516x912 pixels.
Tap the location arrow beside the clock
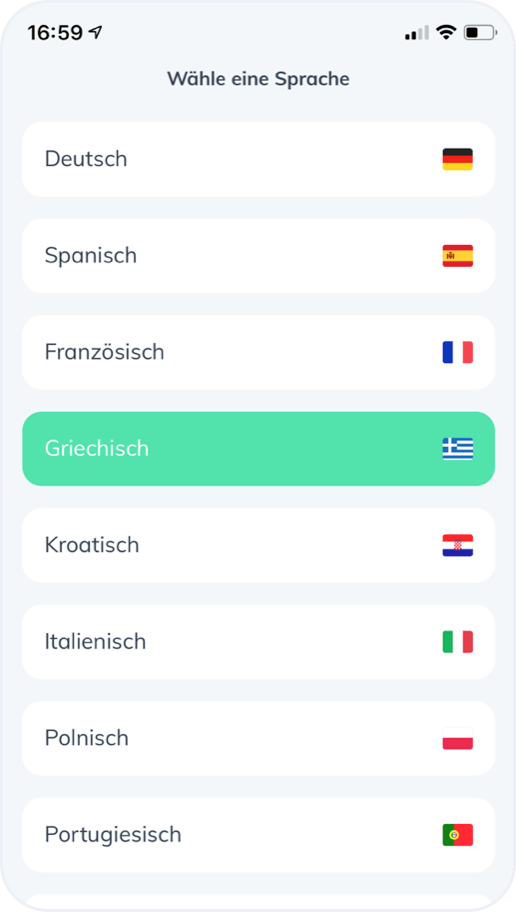point(95,33)
